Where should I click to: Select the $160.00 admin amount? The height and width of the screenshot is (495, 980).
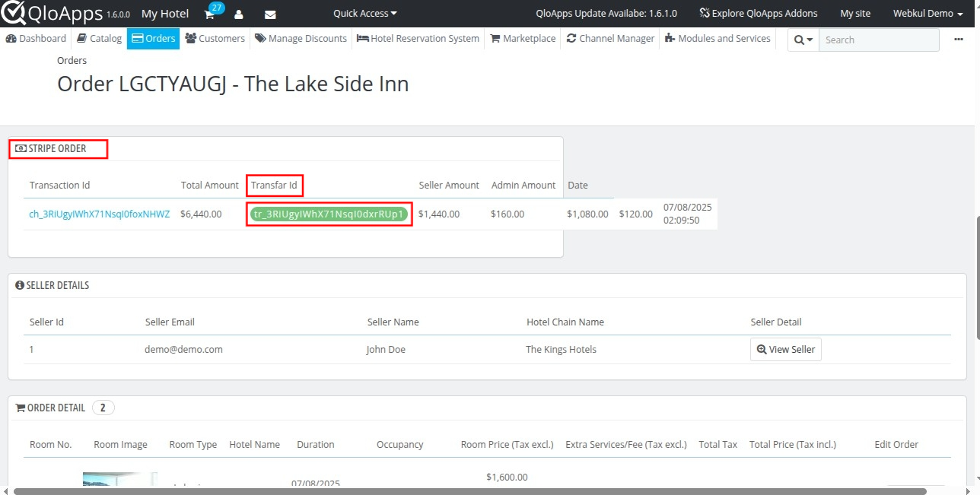click(508, 214)
